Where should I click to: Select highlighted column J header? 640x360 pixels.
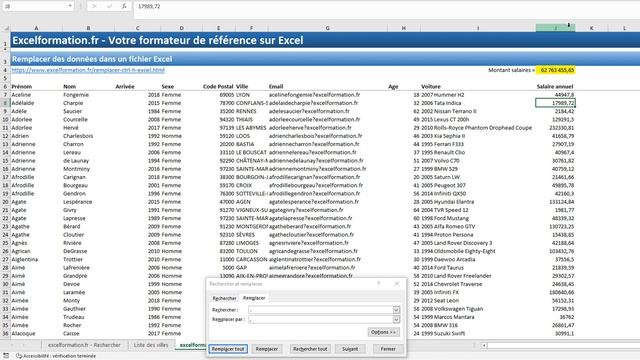click(555, 28)
